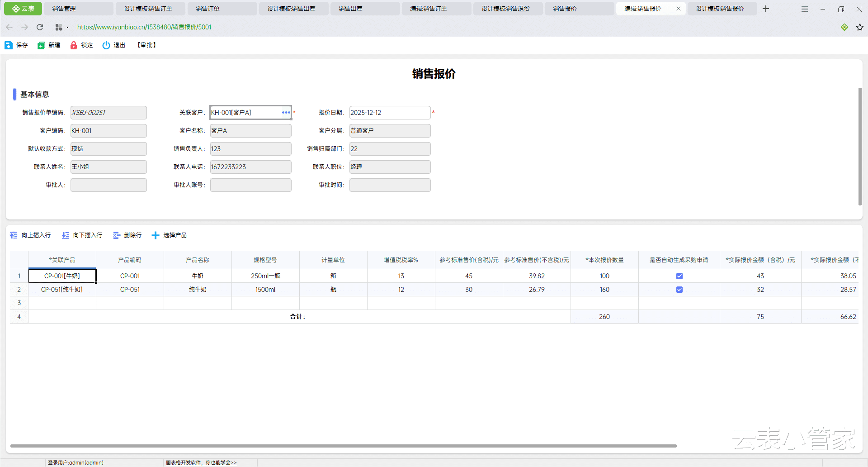Click the 联系人电话 field
The image size is (868, 467).
250,167
